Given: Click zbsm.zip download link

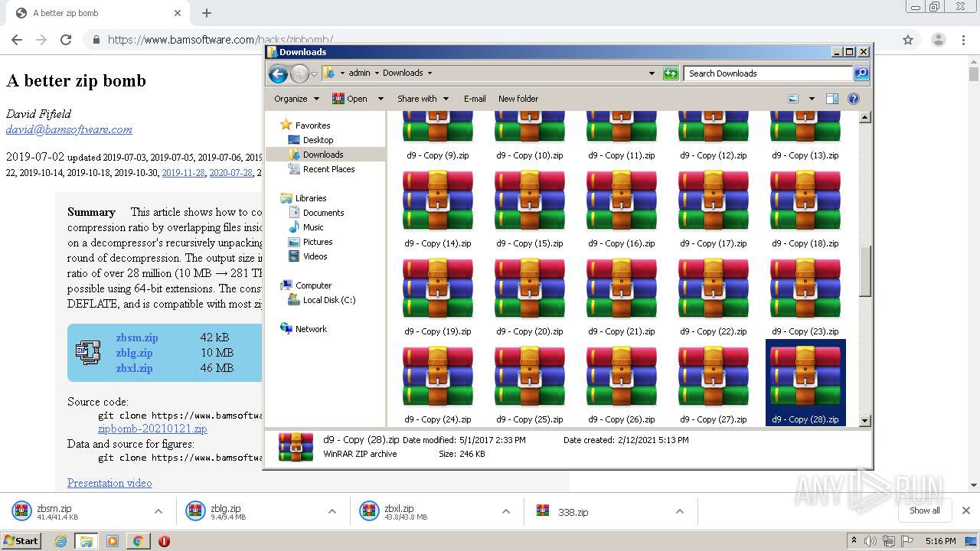Looking at the screenshot, I should (137, 337).
